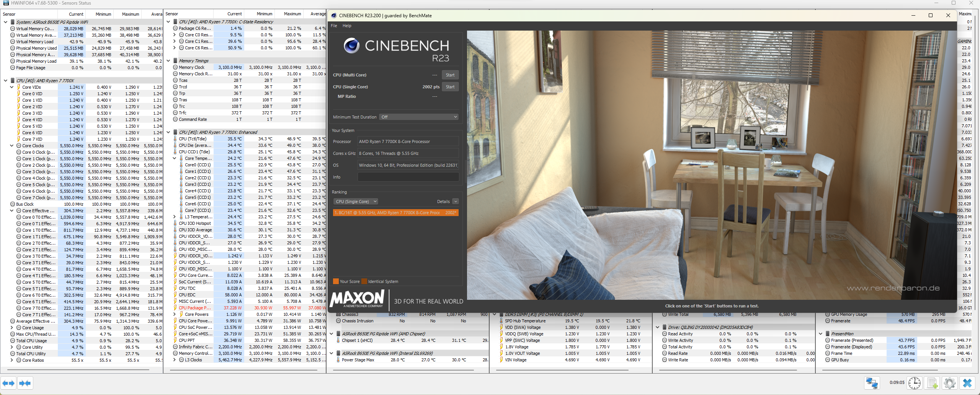This screenshot has width=980, height=395.
Task: Open the Help menu in Cinebench
Action: click(x=347, y=26)
